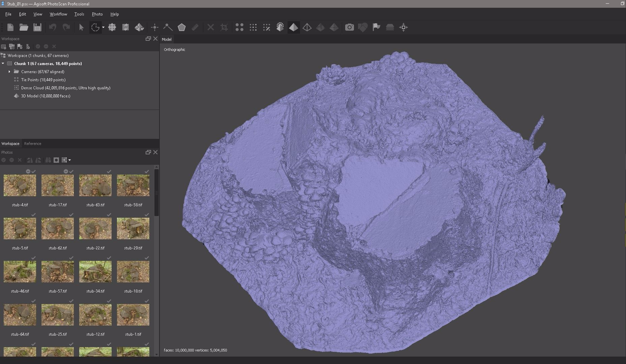This screenshot has height=364, width=626.
Task: Click the Add Chunk icon in Workspace
Action: click(x=3, y=47)
